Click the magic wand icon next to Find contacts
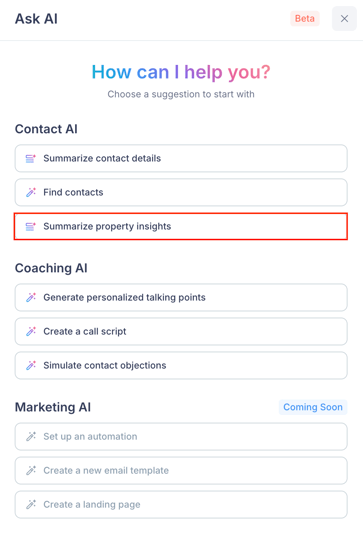 [x=31, y=193]
